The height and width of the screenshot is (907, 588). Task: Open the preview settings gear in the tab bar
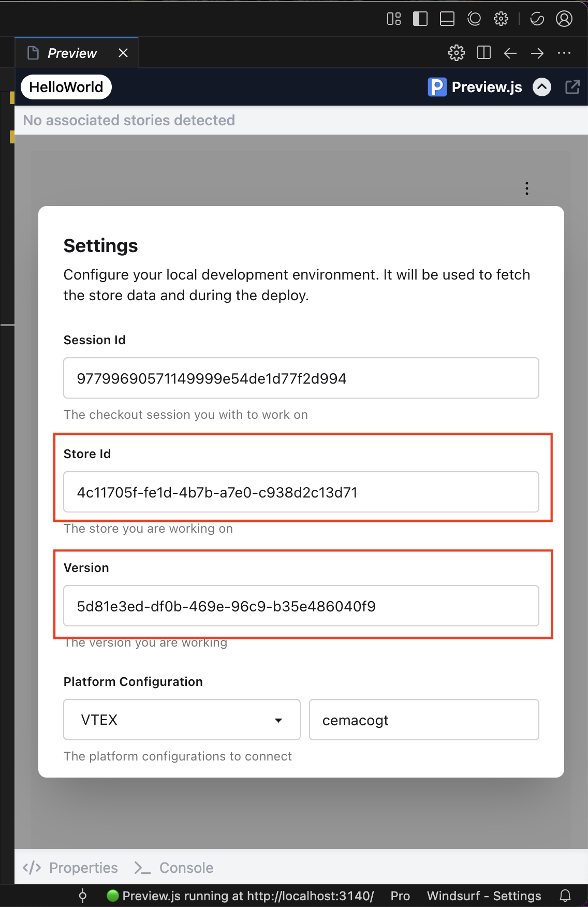pyautogui.click(x=457, y=53)
